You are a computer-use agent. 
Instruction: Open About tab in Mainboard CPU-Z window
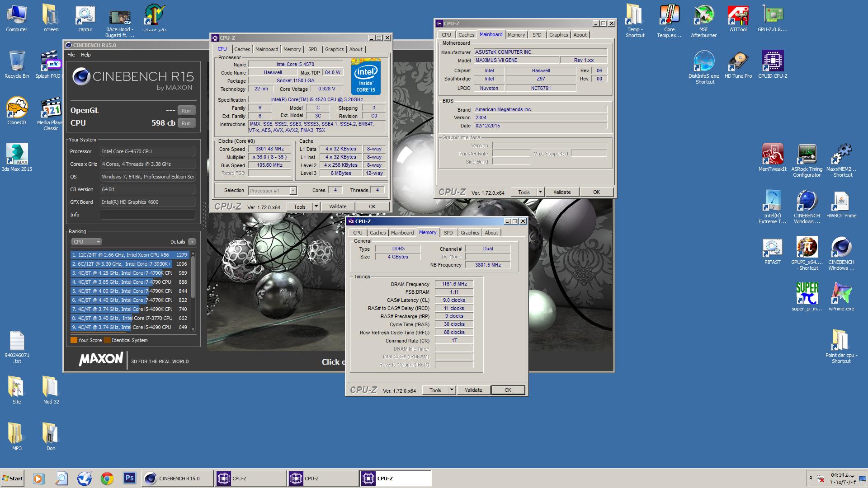[x=580, y=35]
